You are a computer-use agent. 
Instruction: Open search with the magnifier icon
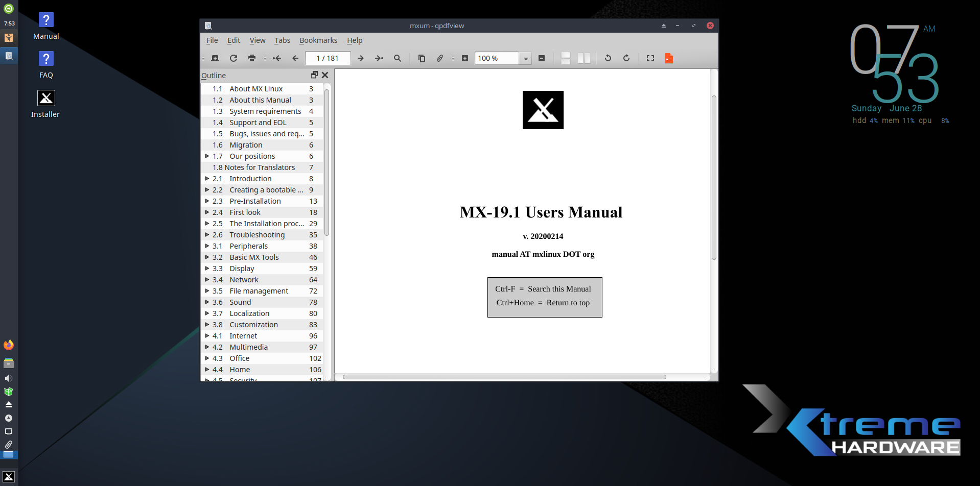click(x=398, y=58)
